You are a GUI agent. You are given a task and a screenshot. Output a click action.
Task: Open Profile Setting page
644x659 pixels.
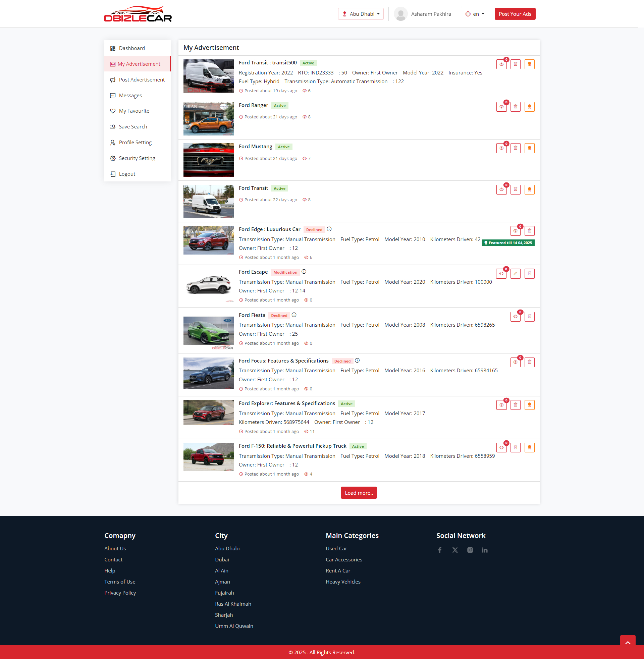(137, 143)
